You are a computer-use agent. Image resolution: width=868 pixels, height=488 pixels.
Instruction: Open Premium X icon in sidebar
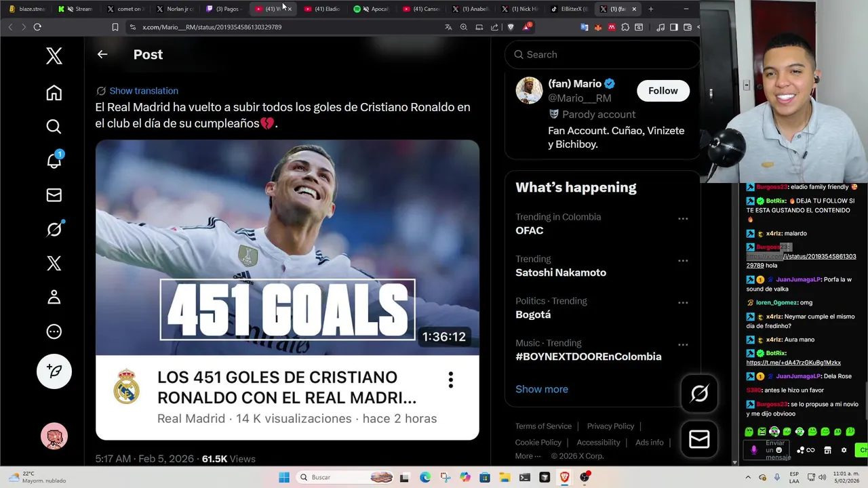[x=54, y=263]
